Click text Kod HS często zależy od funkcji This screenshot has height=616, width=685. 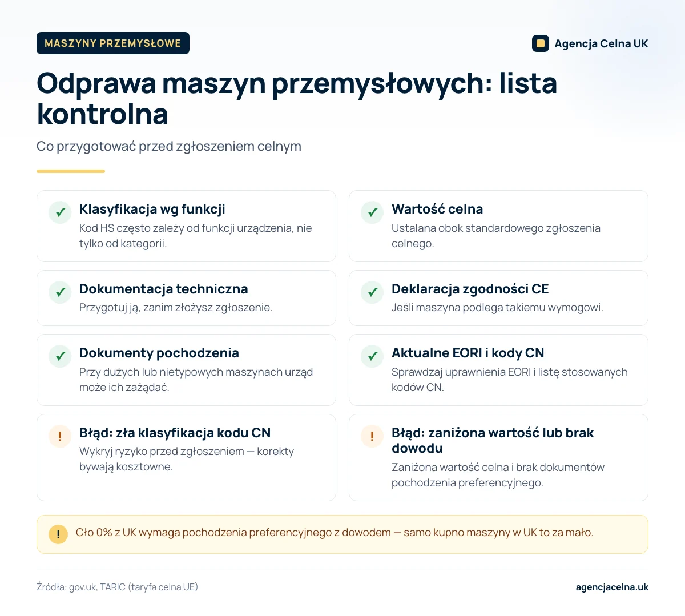[196, 236]
